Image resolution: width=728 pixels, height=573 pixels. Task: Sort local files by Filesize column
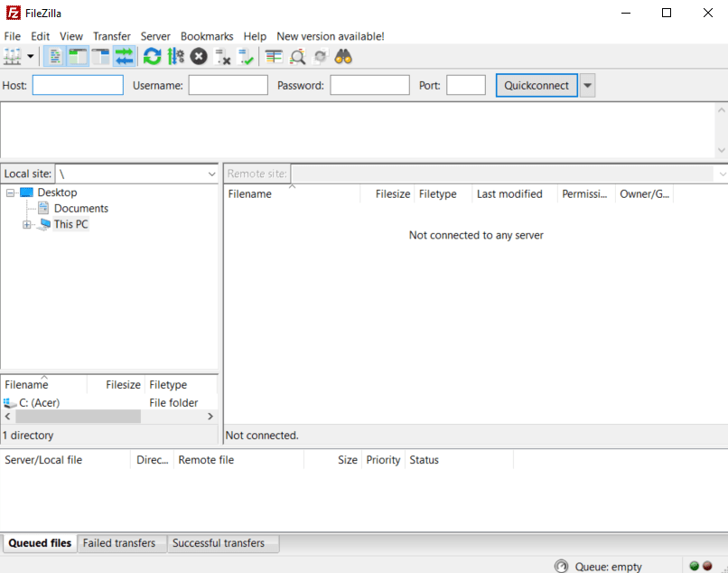[117, 384]
